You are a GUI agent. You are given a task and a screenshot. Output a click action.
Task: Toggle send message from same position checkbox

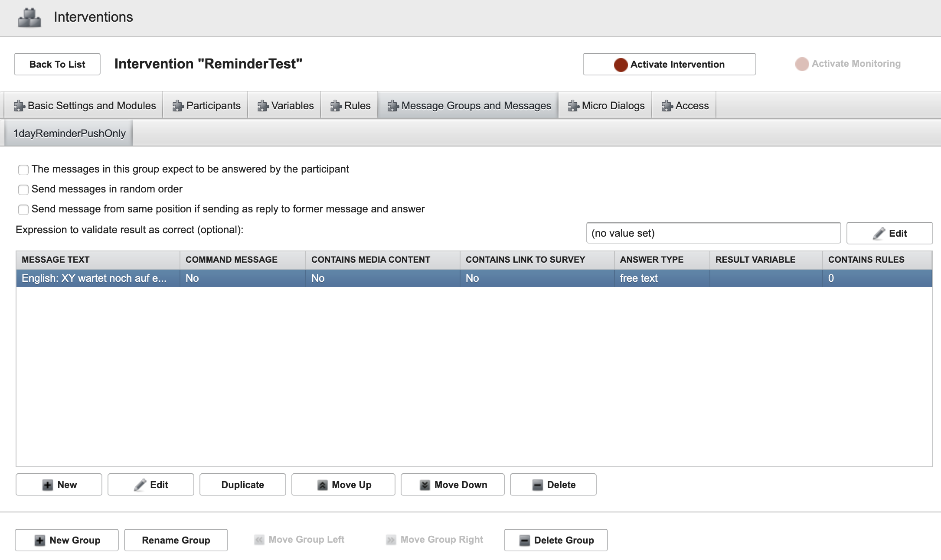[x=23, y=209]
